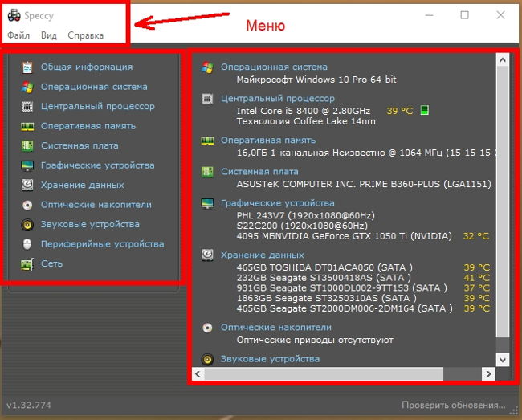This screenshot has height=420, width=522.
Task: Select Операционная система in sidebar
Action: 94,87
